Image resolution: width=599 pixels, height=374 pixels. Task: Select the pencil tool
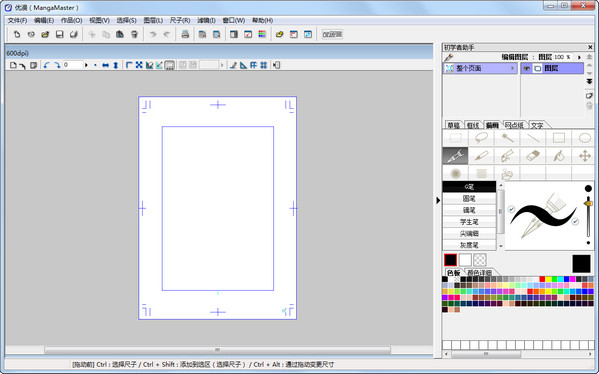coord(481,156)
